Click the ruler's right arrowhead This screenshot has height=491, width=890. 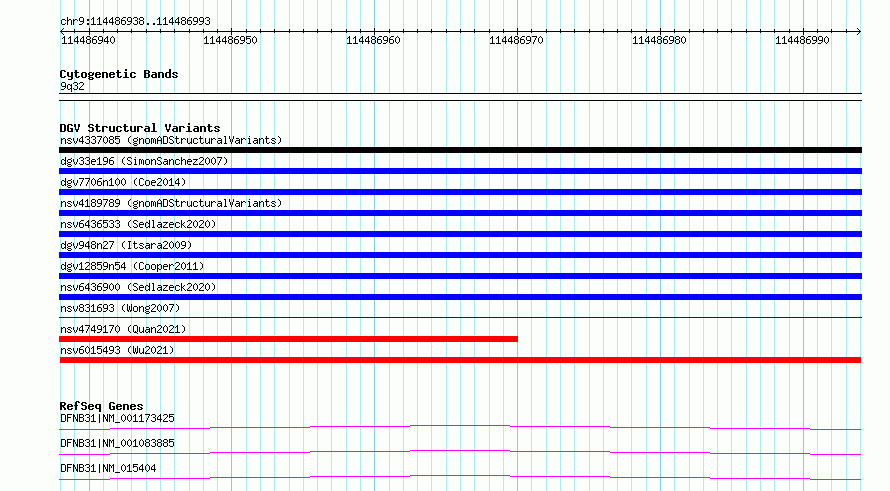tap(859, 31)
